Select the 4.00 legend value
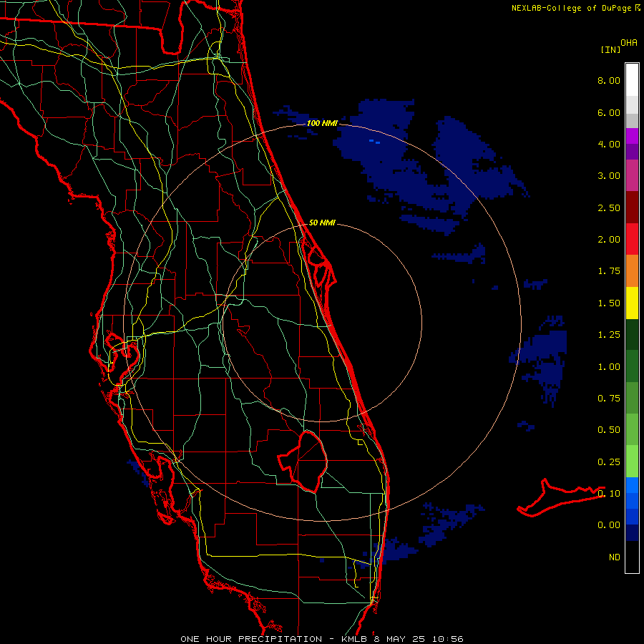644x644 pixels. click(x=609, y=144)
